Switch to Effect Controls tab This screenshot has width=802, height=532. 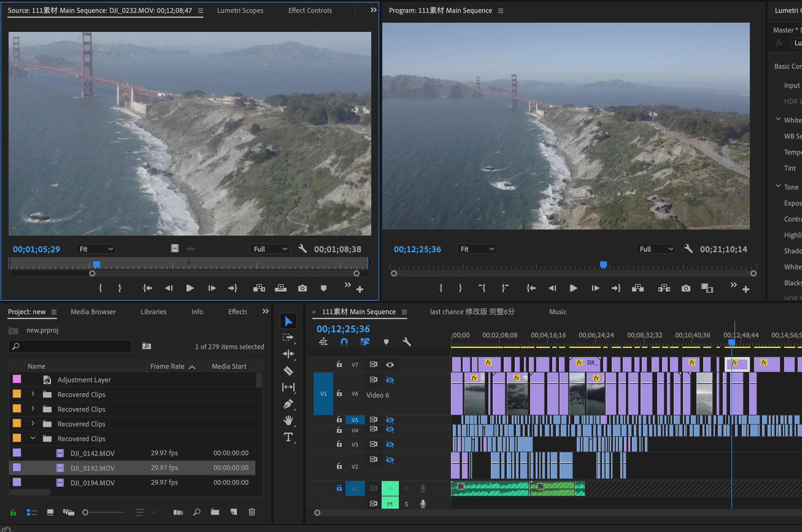[310, 10]
